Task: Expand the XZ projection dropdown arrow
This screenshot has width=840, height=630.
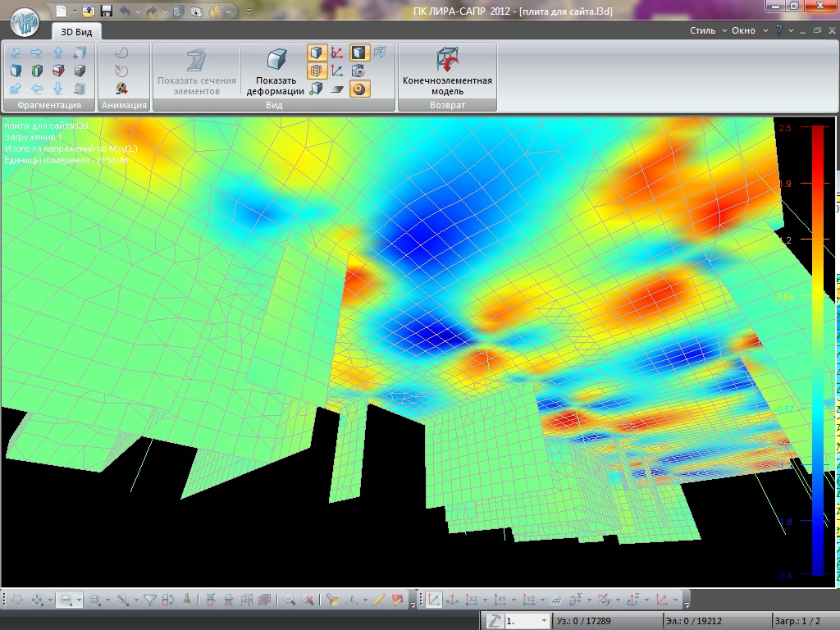Action: [485, 600]
